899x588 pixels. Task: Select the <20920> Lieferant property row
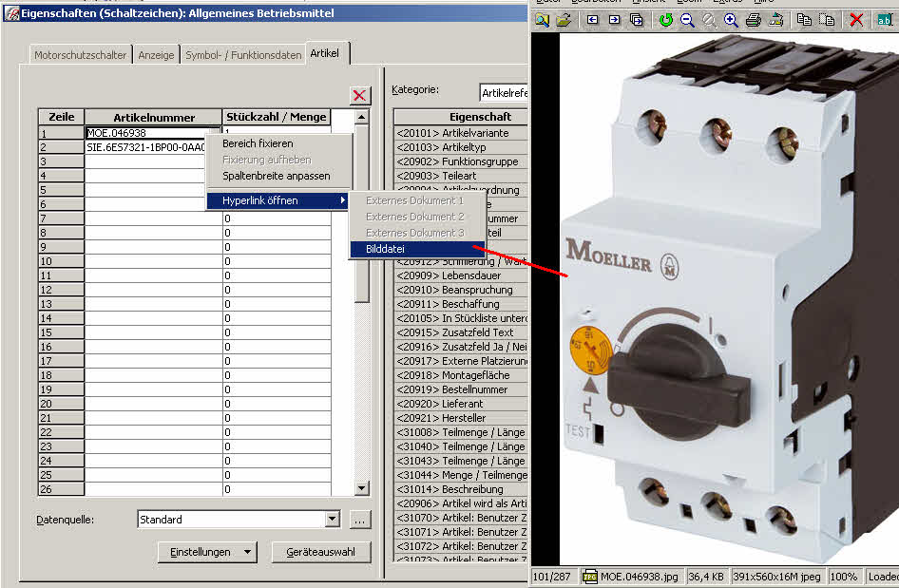point(461,404)
